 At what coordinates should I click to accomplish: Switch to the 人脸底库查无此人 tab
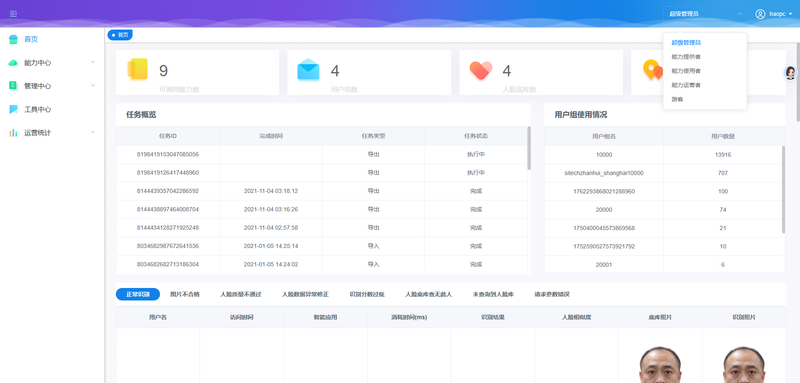(x=429, y=294)
